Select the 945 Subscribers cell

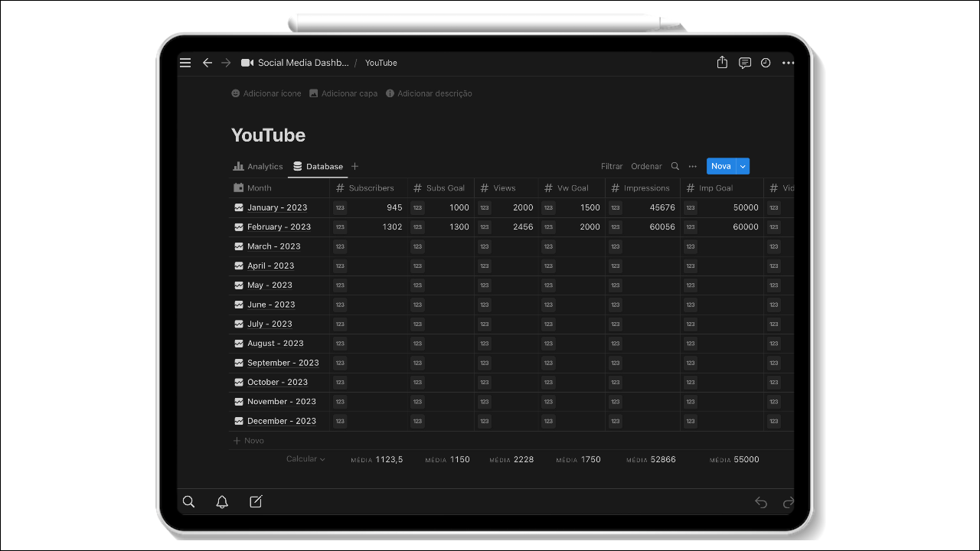pos(368,207)
